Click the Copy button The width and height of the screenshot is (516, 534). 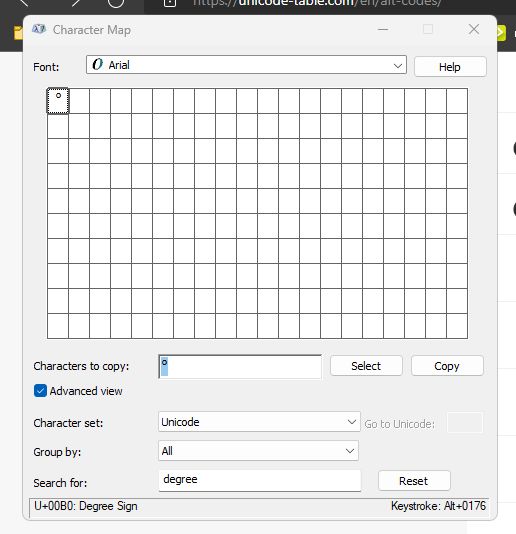(x=447, y=366)
